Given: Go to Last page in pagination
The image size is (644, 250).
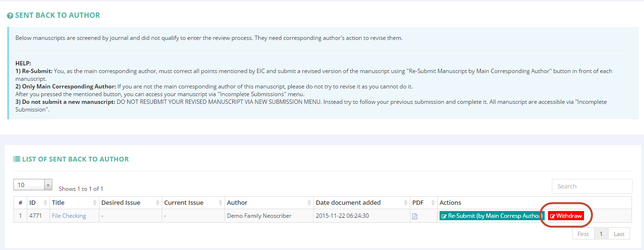Looking at the screenshot, I should [619, 234].
